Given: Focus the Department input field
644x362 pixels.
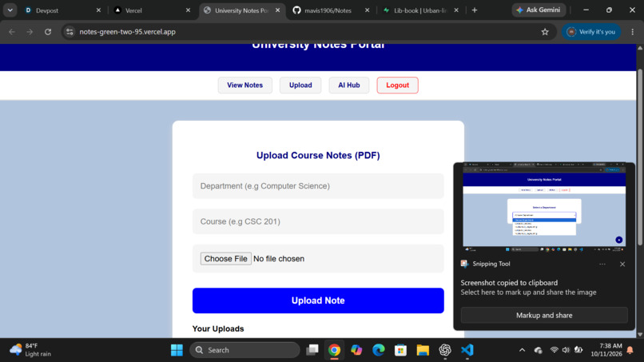Looking at the screenshot, I should pos(318,186).
